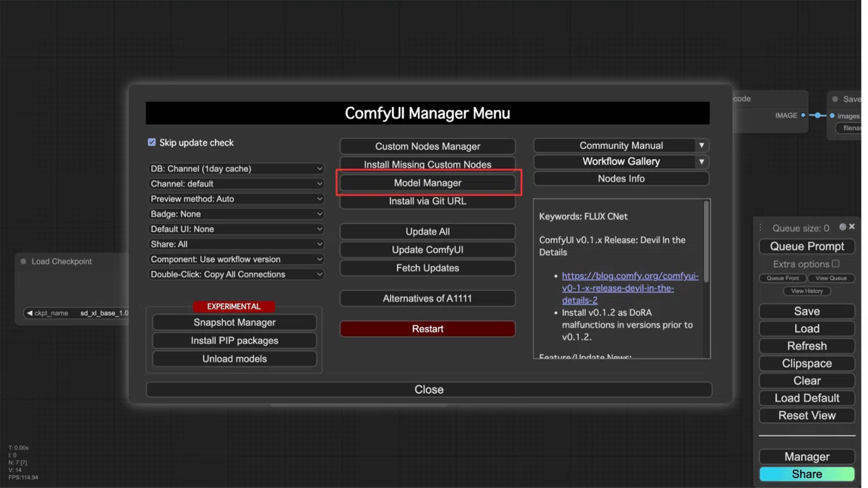Click the news panel scrollbar
This screenshot has width=868, height=488.
point(706,242)
